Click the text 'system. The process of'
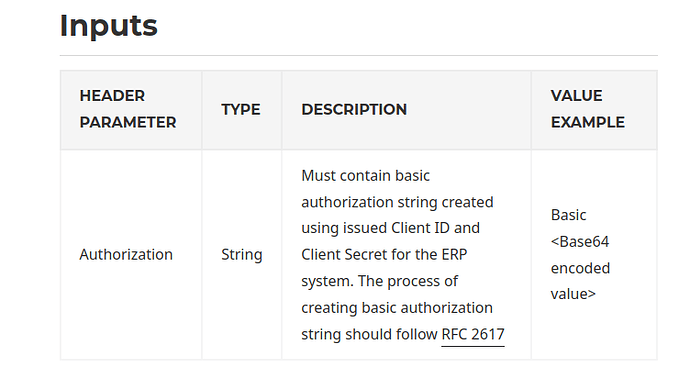 pos(379,281)
